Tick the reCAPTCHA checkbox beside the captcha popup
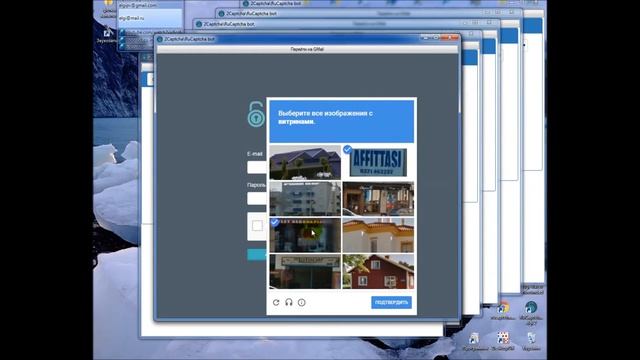The height and width of the screenshot is (360, 640). click(x=257, y=225)
